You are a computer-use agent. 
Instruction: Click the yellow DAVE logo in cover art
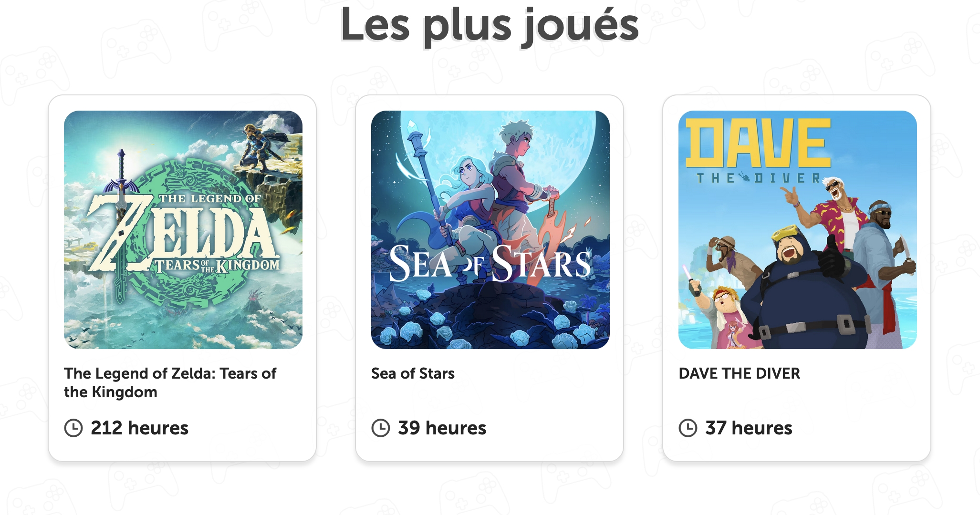(x=758, y=143)
